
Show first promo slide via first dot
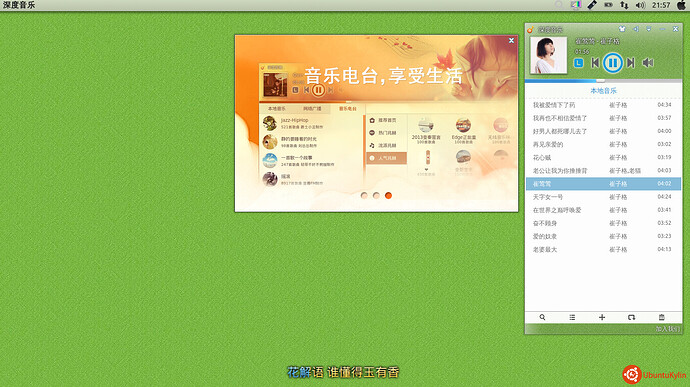tap(364, 195)
